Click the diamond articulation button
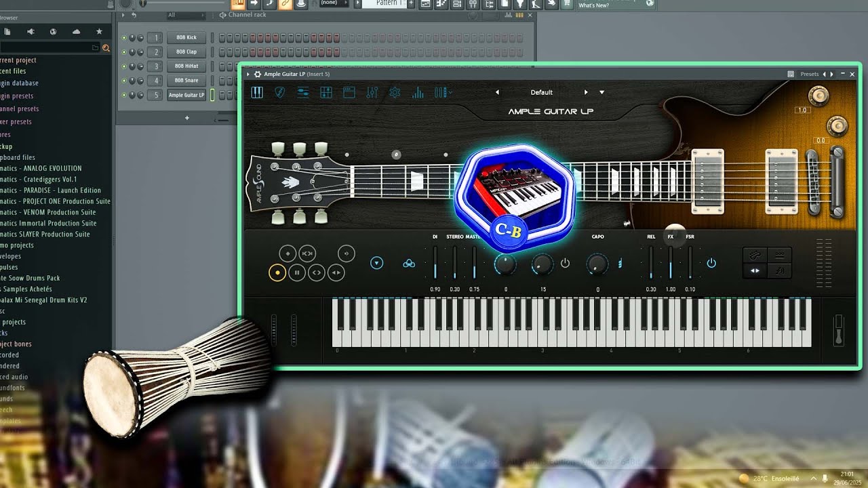 pyautogui.click(x=288, y=253)
